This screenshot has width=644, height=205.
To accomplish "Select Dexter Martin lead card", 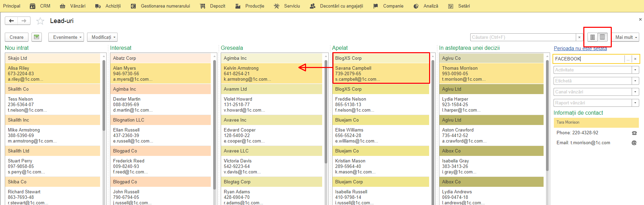I will pos(161,104).
